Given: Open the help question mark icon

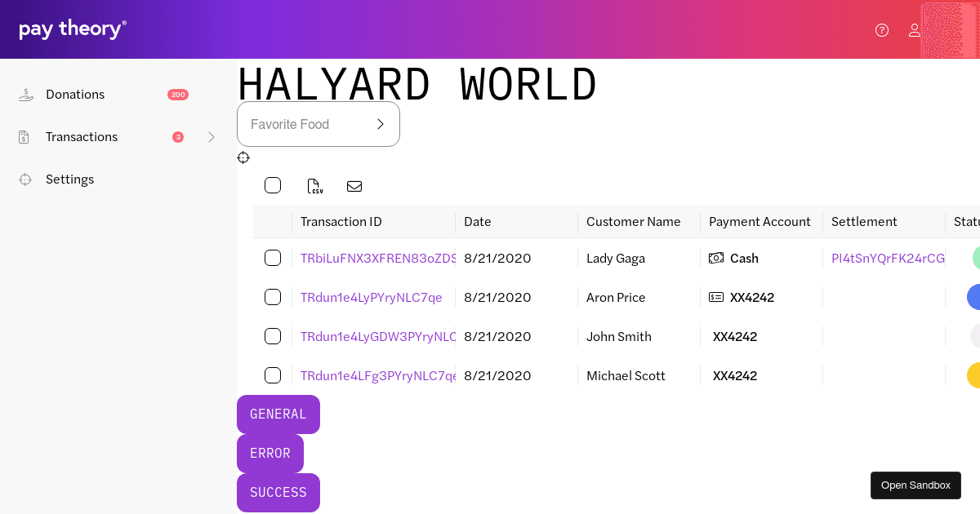Looking at the screenshot, I should pos(882,30).
